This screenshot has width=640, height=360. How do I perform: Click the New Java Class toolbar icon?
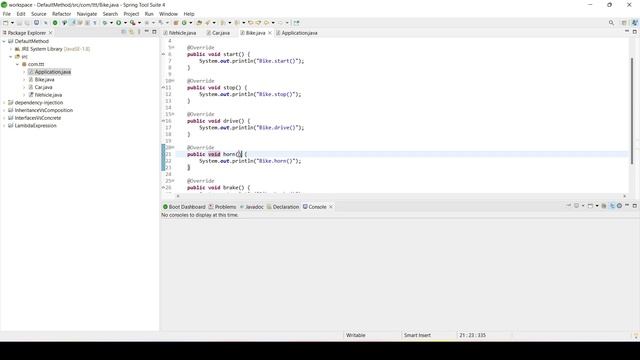pyautogui.click(x=184, y=23)
